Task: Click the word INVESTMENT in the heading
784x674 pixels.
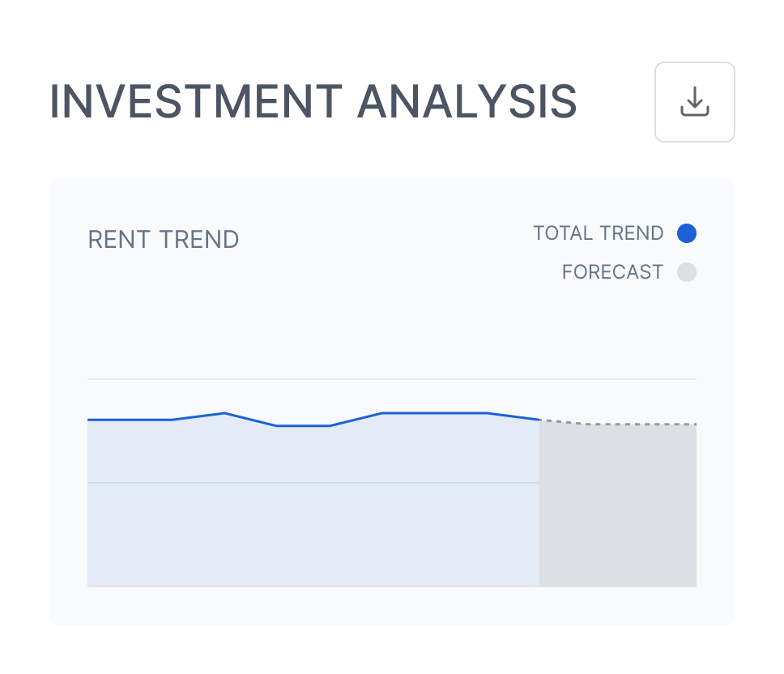Action: coord(195,103)
